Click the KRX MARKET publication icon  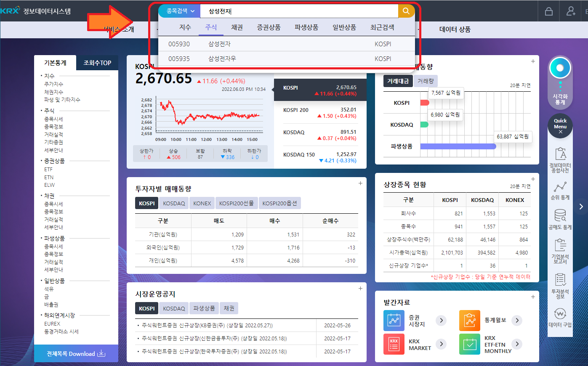pyautogui.click(x=394, y=344)
